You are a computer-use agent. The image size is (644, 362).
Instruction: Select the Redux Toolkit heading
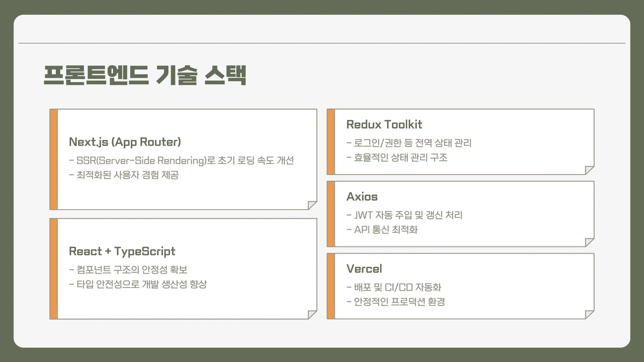[x=384, y=125]
